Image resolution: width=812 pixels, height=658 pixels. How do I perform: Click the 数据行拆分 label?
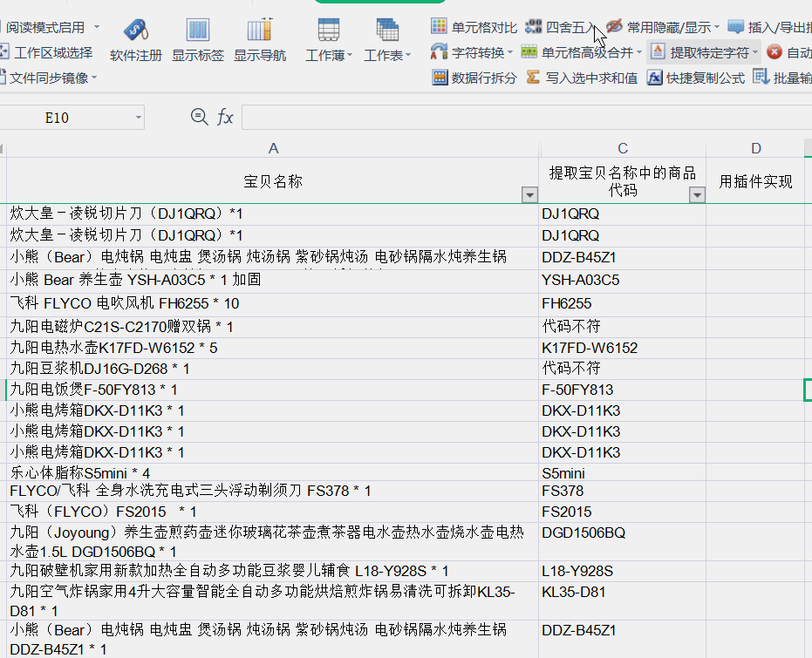(x=484, y=78)
